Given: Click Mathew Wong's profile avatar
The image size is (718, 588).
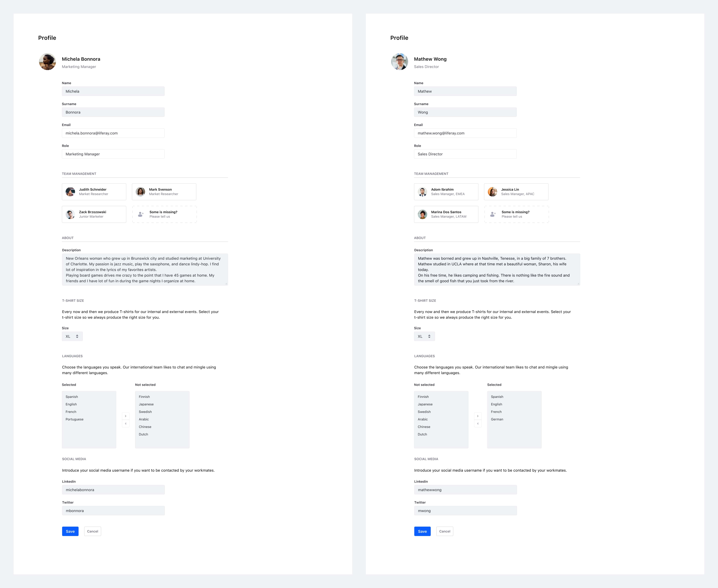Looking at the screenshot, I should click(x=400, y=62).
